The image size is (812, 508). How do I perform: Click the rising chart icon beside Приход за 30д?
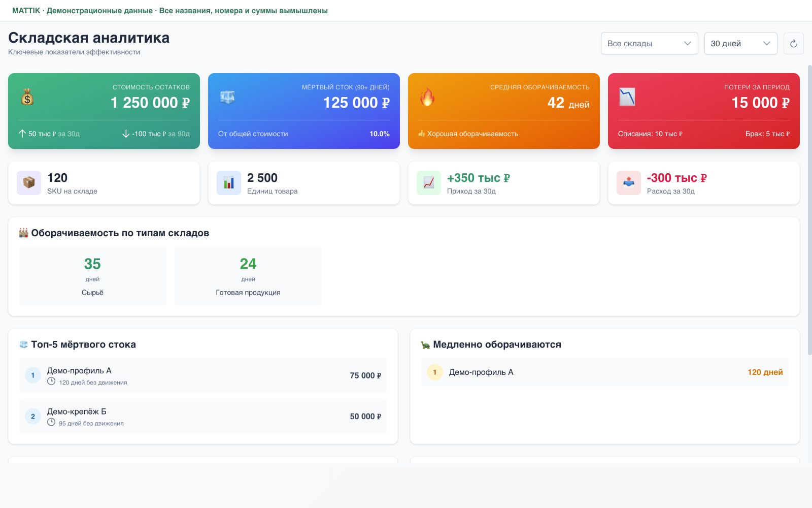pyautogui.click(x=429, y=183)
